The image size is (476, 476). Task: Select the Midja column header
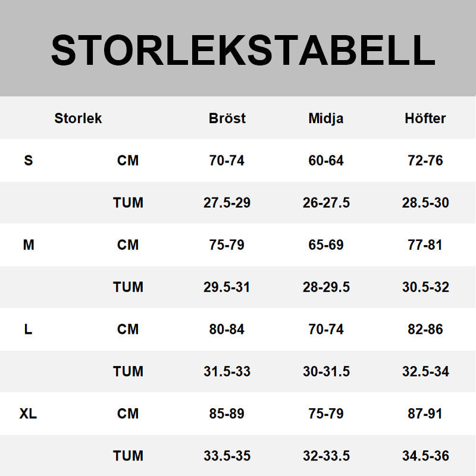[326, 118]
